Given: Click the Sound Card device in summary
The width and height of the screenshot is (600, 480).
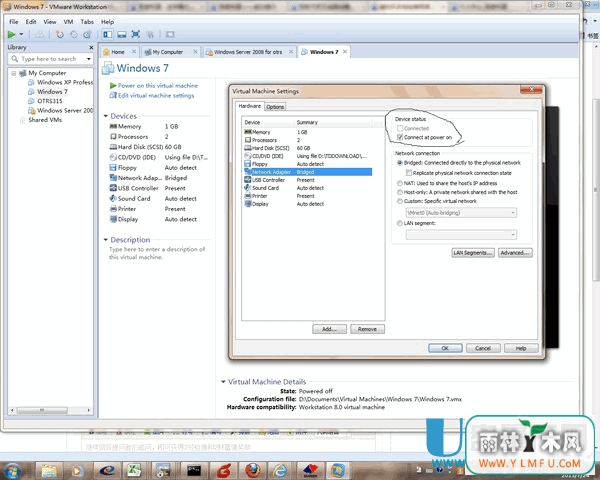Looking at the screenshot, I should (x=153, y=199).
